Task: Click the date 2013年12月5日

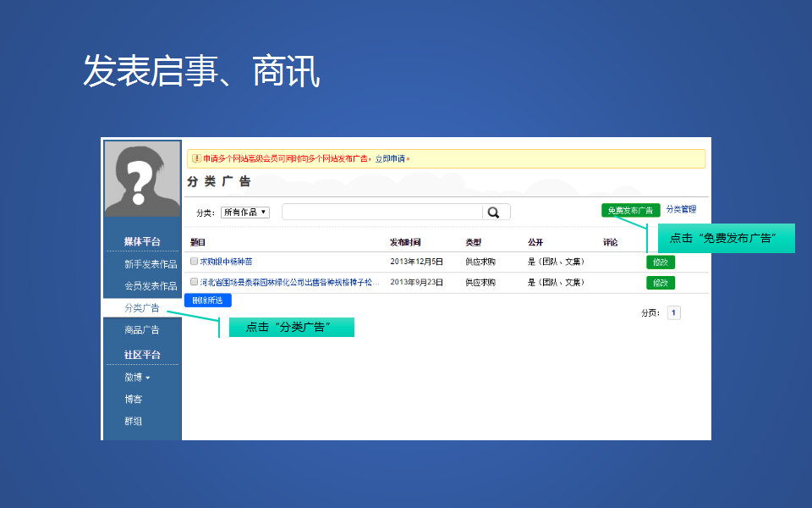Action: point(416,262)
